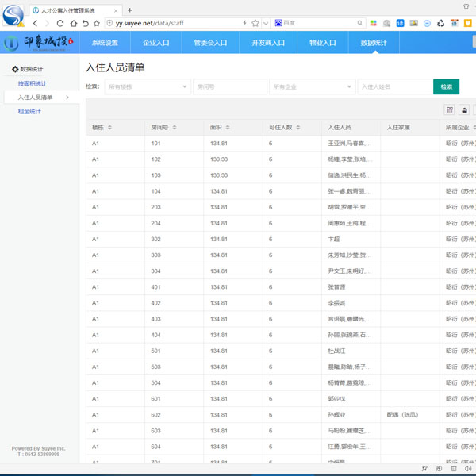The image size is (476, 476).
Task: Open new browser tab with plus
Action: point(131,10)
